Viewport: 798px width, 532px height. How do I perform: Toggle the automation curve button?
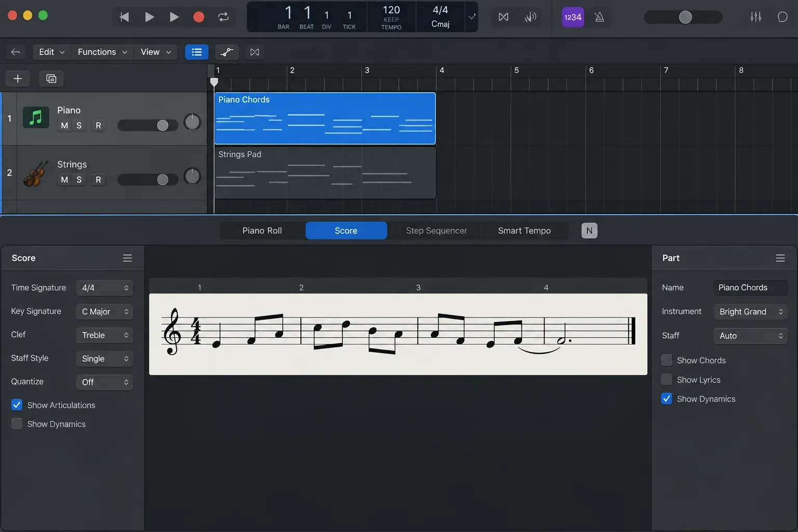[227, 52]
